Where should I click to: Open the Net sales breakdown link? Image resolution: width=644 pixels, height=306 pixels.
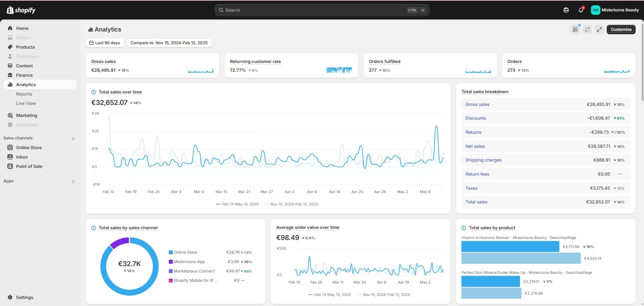pyautogui.click(x=475, y=146)
